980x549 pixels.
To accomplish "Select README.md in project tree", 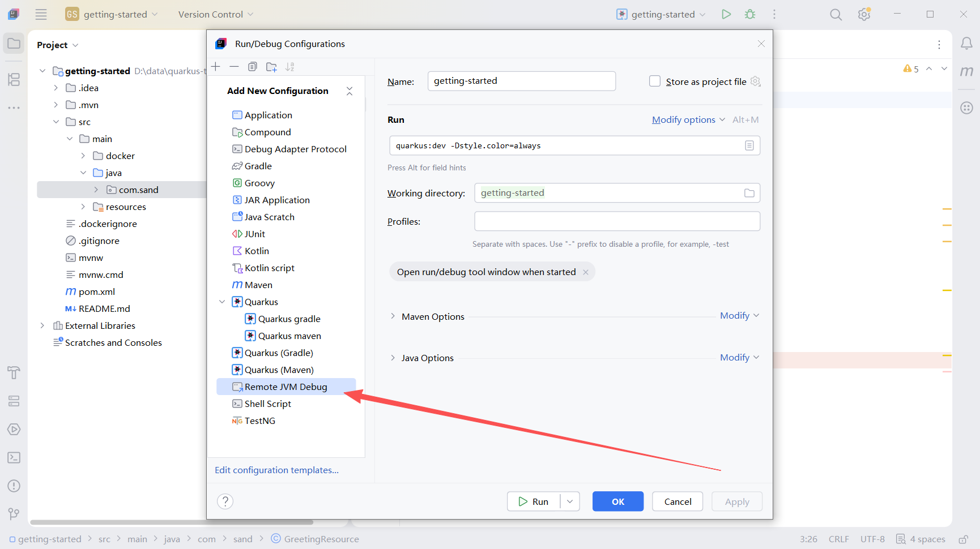I will click(104, 308).
